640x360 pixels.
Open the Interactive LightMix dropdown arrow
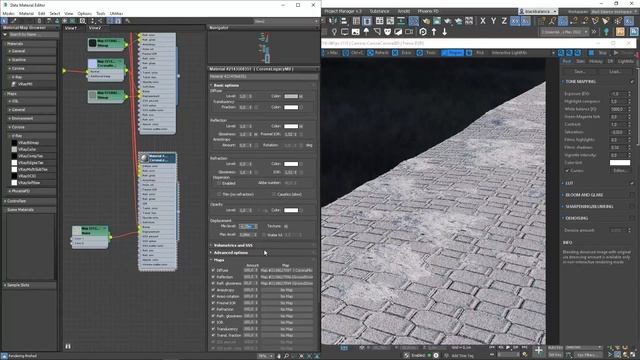[553, 53]
